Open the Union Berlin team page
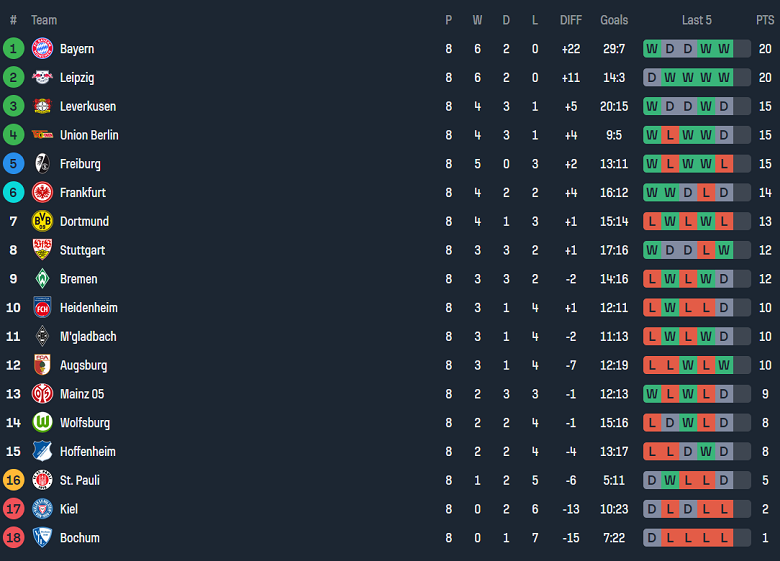The image size is (780, 561). (x=89, y=135)
